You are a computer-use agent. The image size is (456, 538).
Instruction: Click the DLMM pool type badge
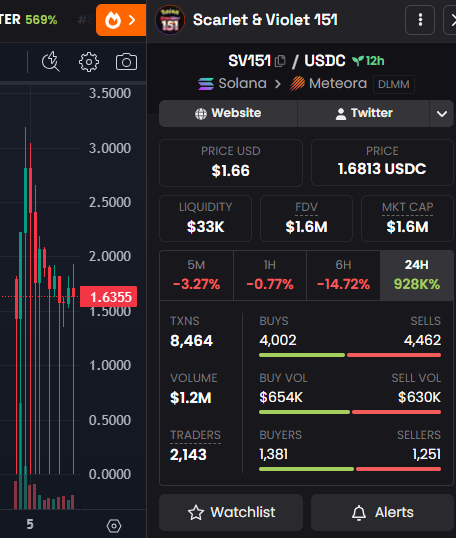[394, 84]
